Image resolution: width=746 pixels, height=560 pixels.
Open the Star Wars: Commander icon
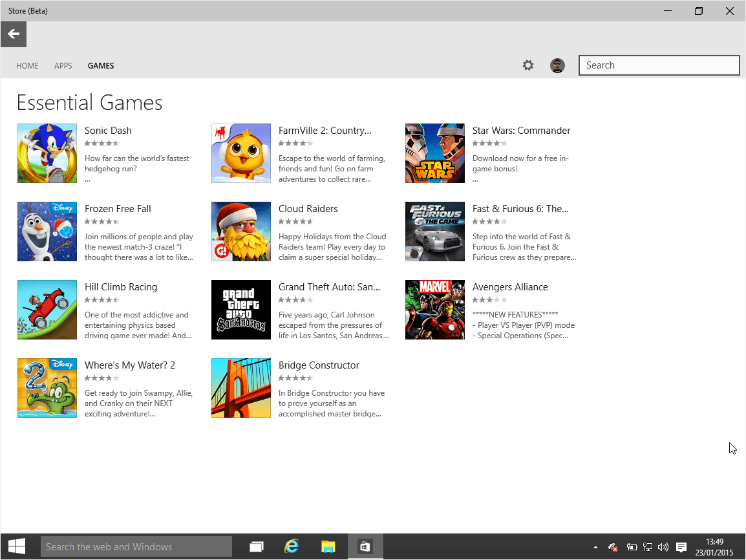point(435,153)
